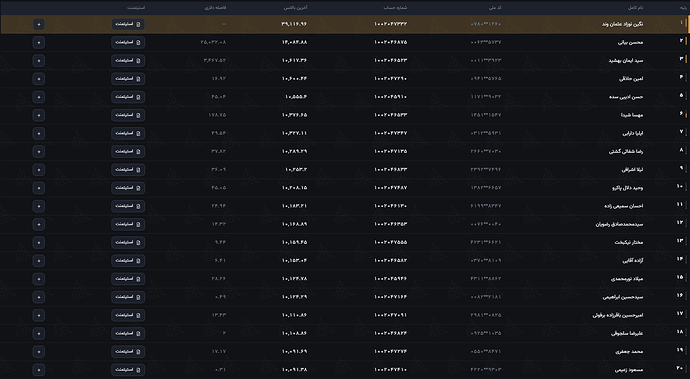Click the رتبه rank column header
Screen dimensions: 690x379
[683, 7]
